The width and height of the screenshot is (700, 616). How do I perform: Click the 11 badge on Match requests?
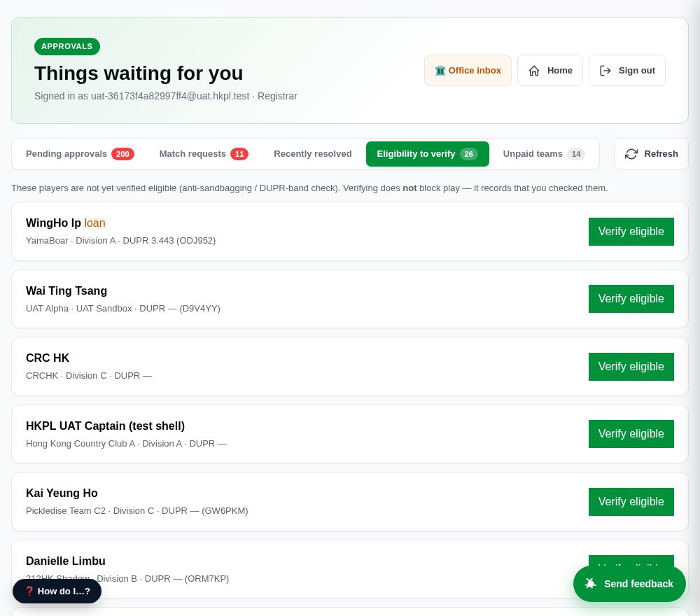239,154
